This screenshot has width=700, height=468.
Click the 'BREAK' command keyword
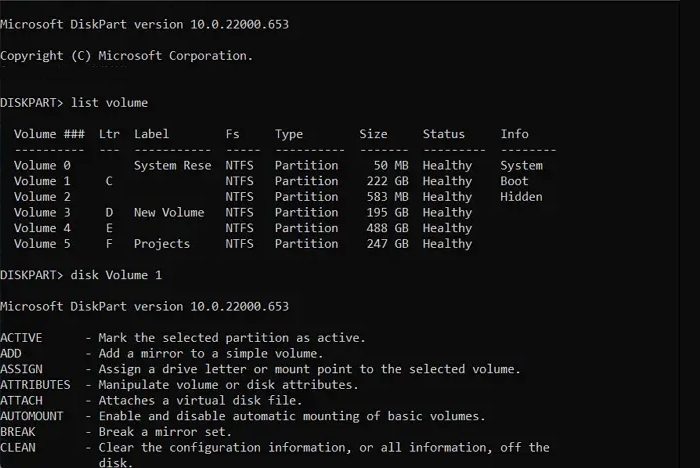[18, 432]
